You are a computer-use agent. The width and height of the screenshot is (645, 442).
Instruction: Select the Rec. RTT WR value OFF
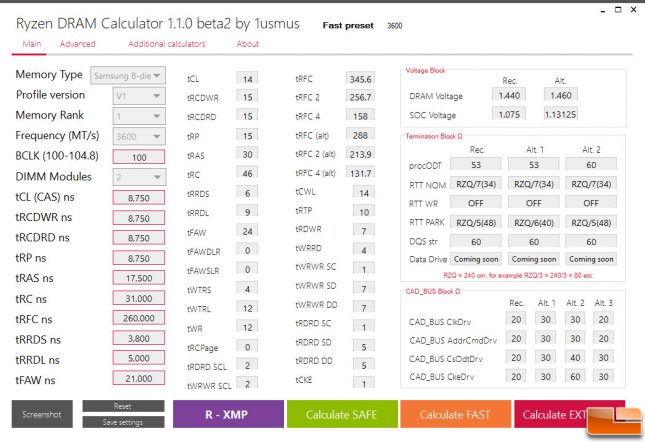pyautogui.click(x=476, y=203)
